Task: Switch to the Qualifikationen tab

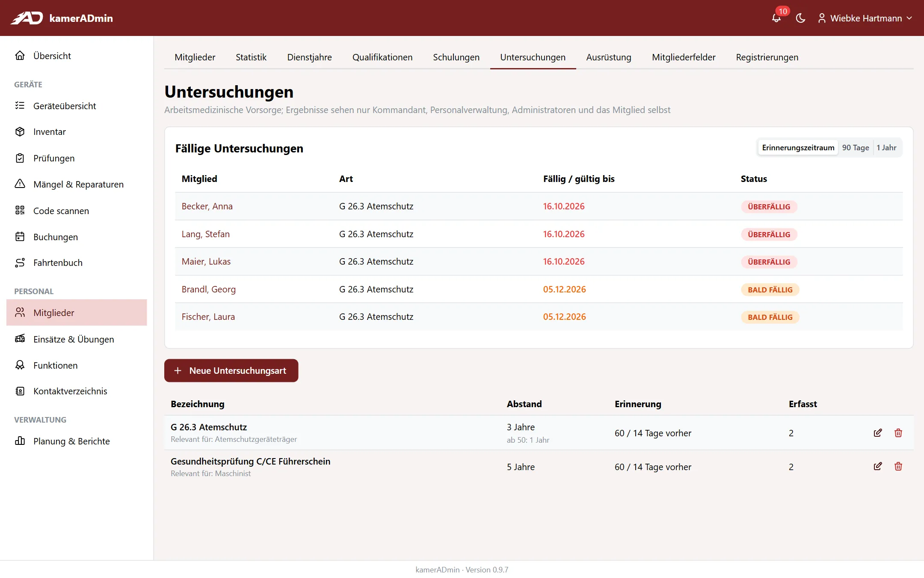Action: click(382, 57)
